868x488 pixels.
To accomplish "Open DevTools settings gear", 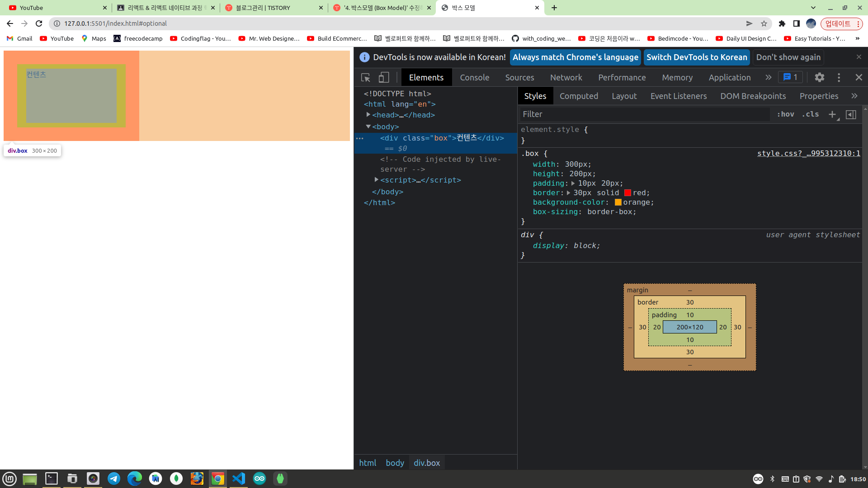I will (x=819, y=78).
